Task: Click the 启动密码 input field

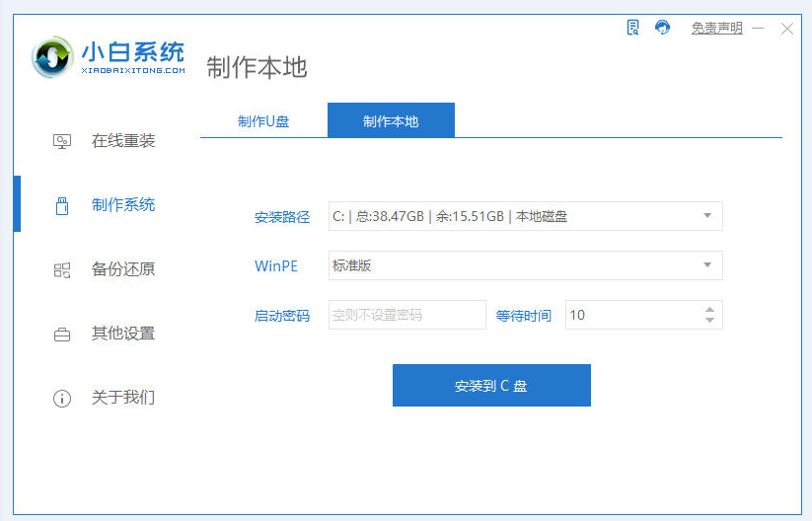Action: [406, 315]
